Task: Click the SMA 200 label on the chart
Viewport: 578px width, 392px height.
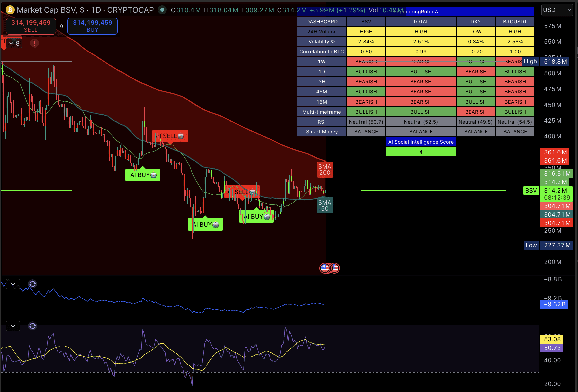Action: (324, 169)
